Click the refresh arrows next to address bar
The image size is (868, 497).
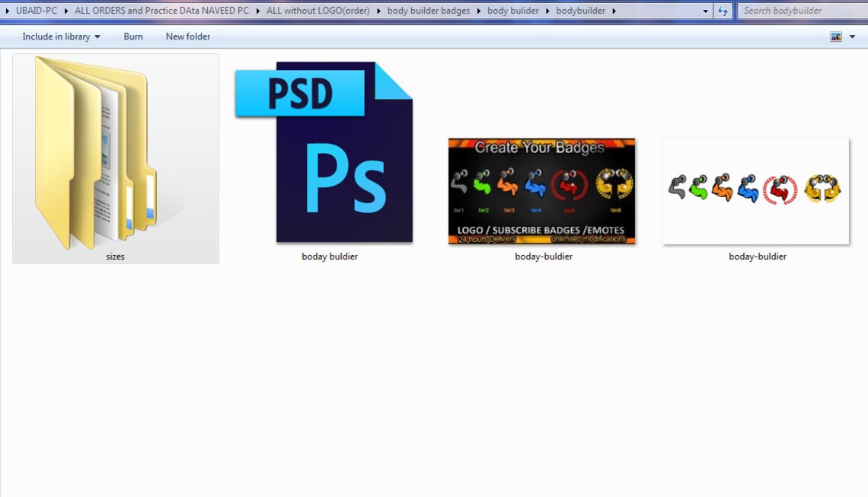[x=722, y=11]
